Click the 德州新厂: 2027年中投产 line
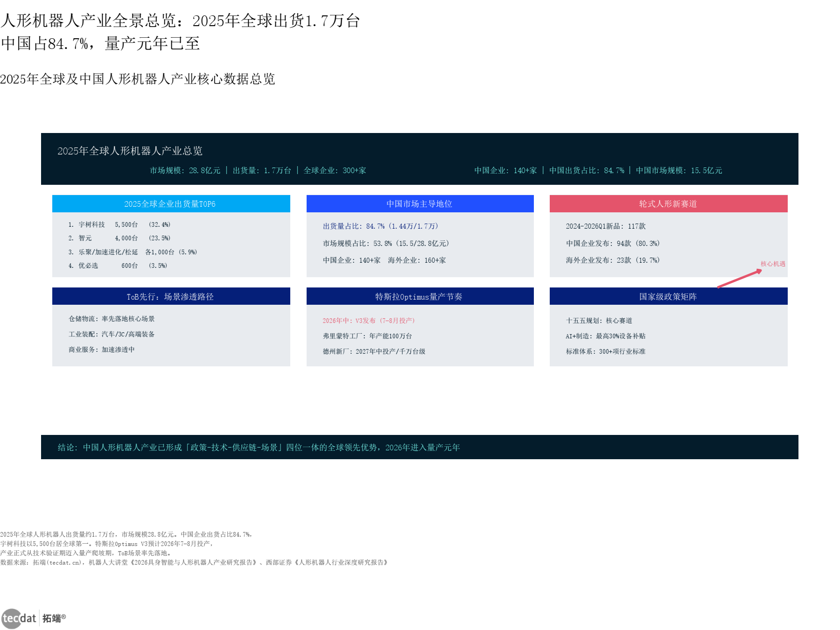 tap(374, 351)
